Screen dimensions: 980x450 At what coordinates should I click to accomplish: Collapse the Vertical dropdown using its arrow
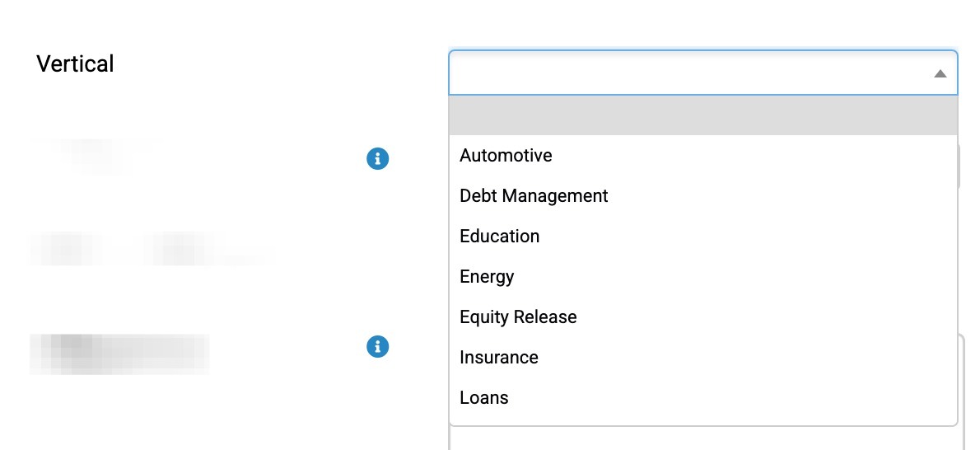pos(940,74)
